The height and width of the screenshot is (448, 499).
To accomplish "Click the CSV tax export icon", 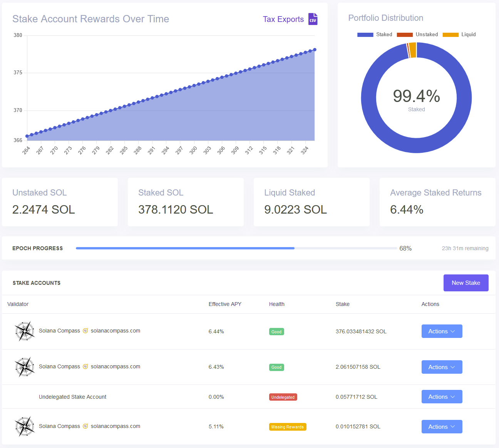I will 313,19.
